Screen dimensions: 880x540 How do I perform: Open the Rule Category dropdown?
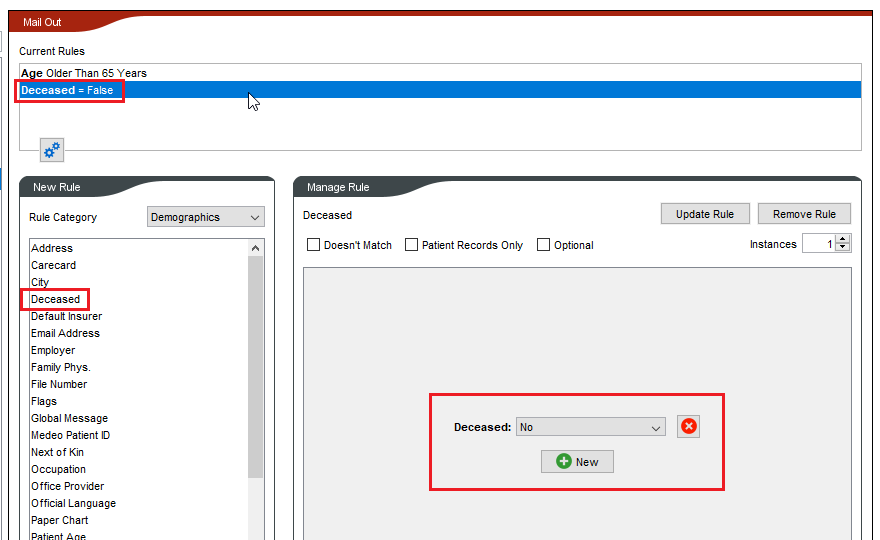(x=205, y=217)
